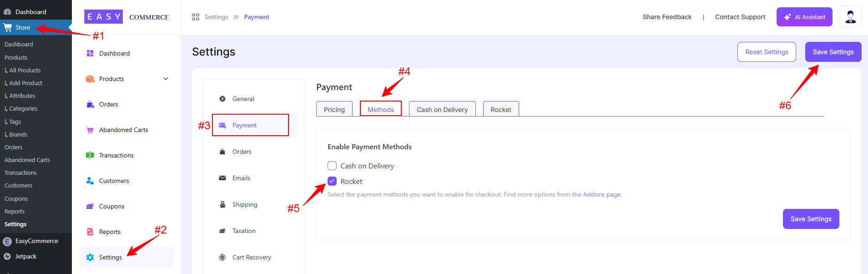Click Contact Support link
The image size is (868, 274).
coord(740,17)
